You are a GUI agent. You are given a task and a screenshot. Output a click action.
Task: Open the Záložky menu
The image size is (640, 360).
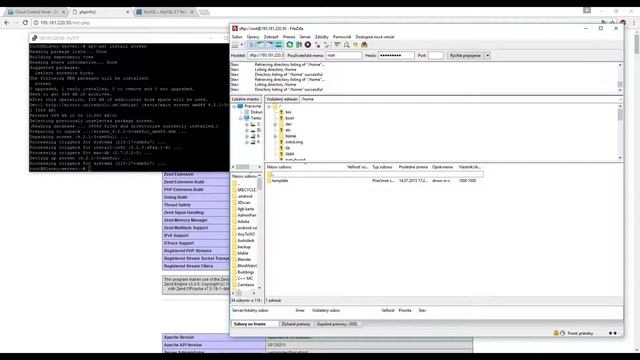pos(322,37)
